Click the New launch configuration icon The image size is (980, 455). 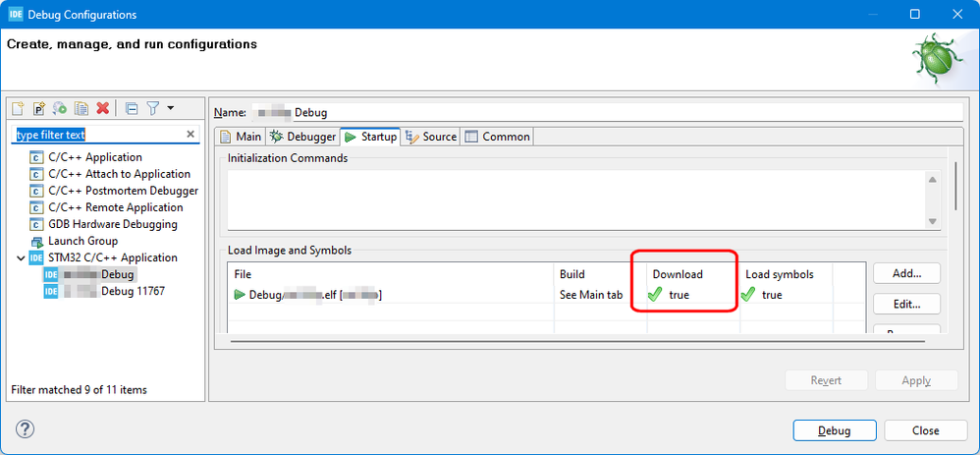click(x=18, y=108)
